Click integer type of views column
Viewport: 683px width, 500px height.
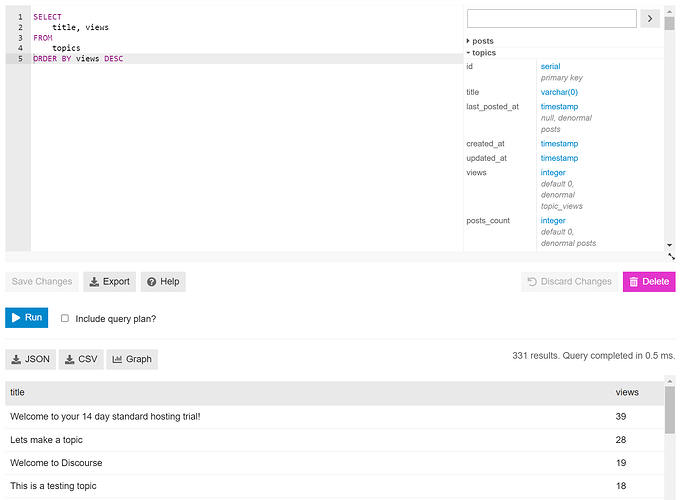point(553,173)
